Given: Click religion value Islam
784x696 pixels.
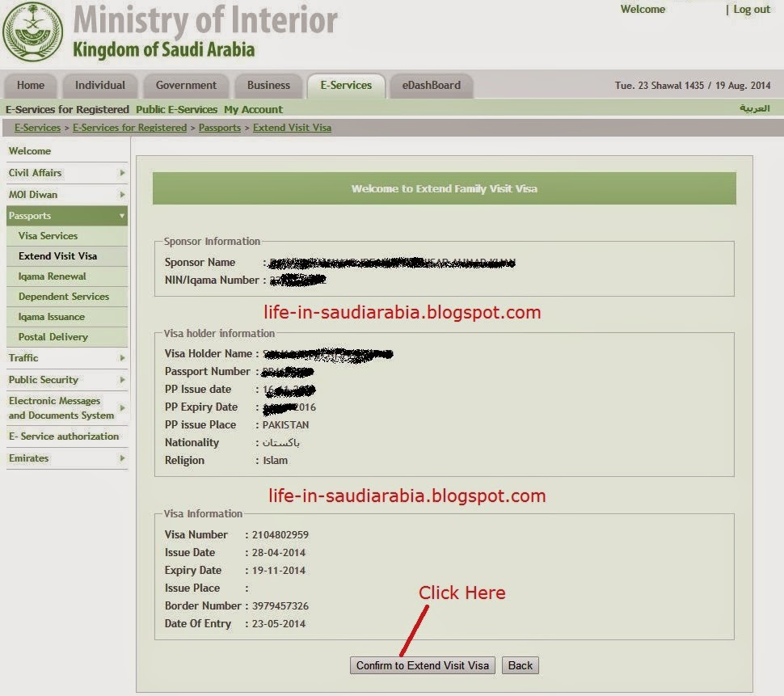Looking at the screenshot, I should click(275, 461).
